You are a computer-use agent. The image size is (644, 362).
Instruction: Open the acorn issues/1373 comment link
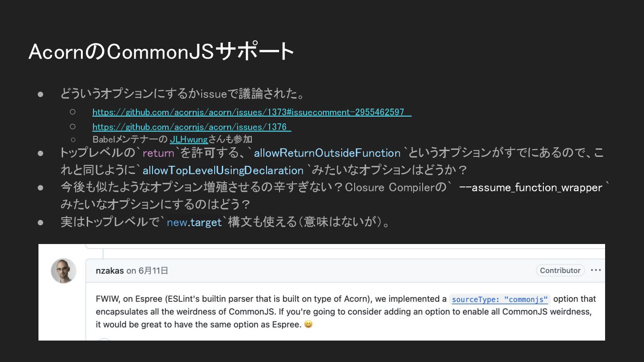tap(252, 112)
